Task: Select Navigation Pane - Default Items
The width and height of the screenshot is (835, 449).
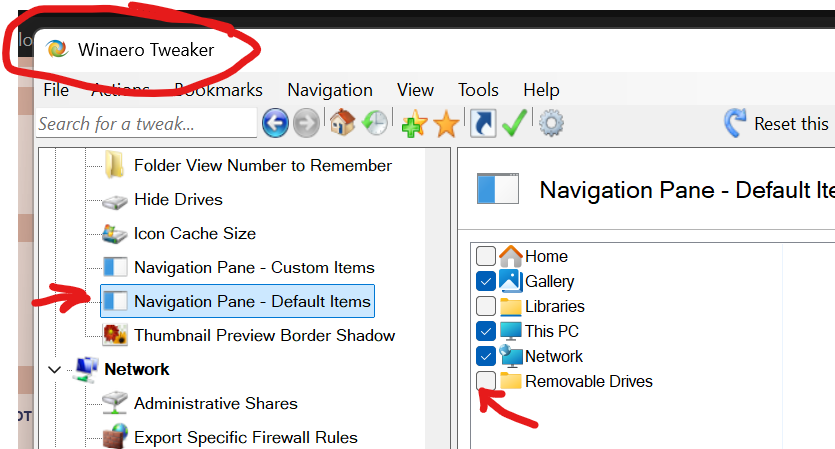Action: coord(252,301)
